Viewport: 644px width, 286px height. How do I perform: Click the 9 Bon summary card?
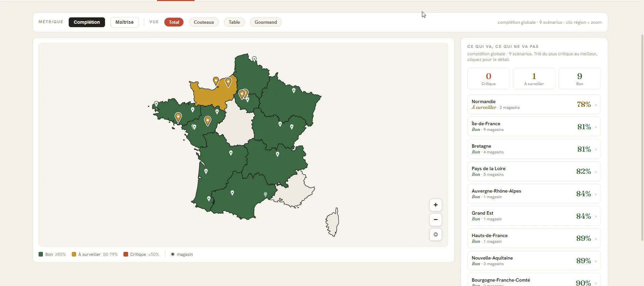pos(580,78)
